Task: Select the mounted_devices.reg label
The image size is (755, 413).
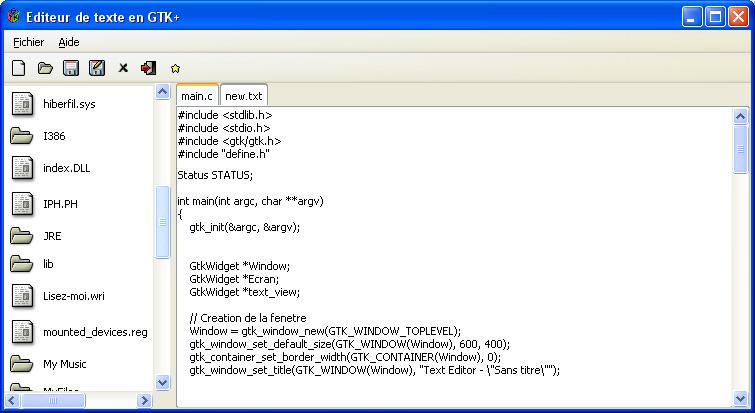Action: [x=95, y=332]
